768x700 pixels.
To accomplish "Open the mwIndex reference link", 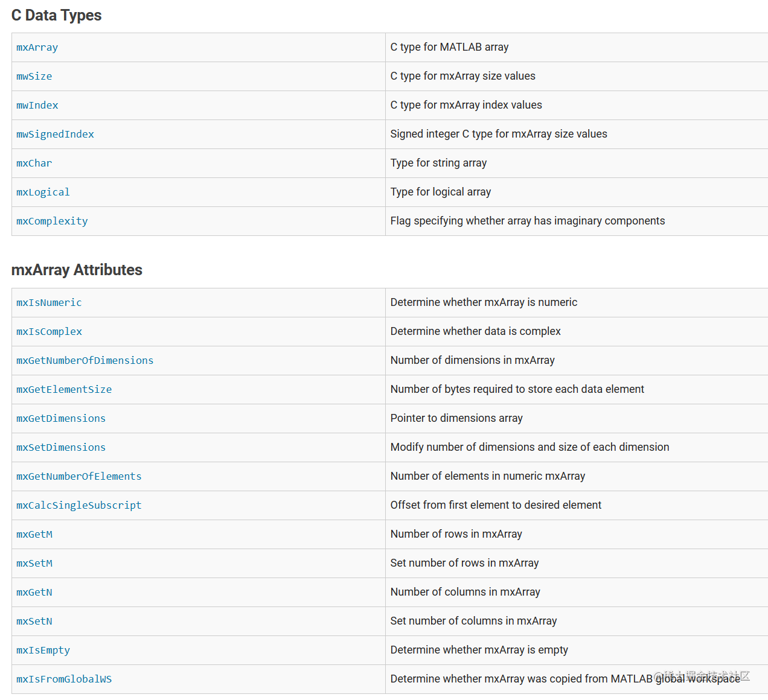I will click(x=37, y=106).
